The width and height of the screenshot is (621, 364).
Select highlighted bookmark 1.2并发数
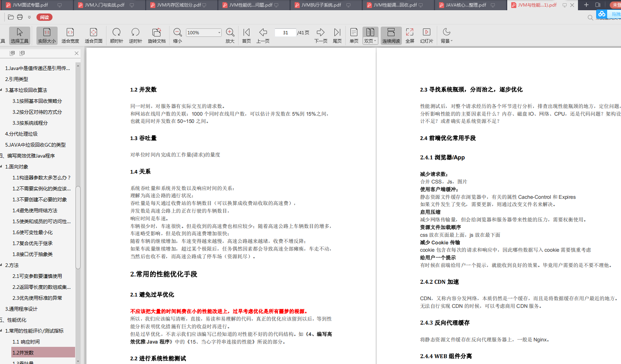43,353
